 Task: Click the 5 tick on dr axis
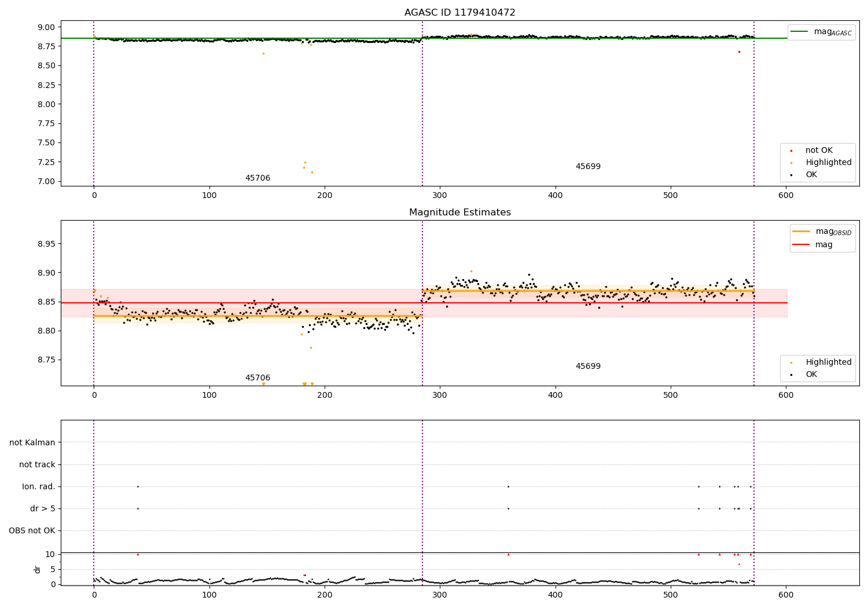53,570
